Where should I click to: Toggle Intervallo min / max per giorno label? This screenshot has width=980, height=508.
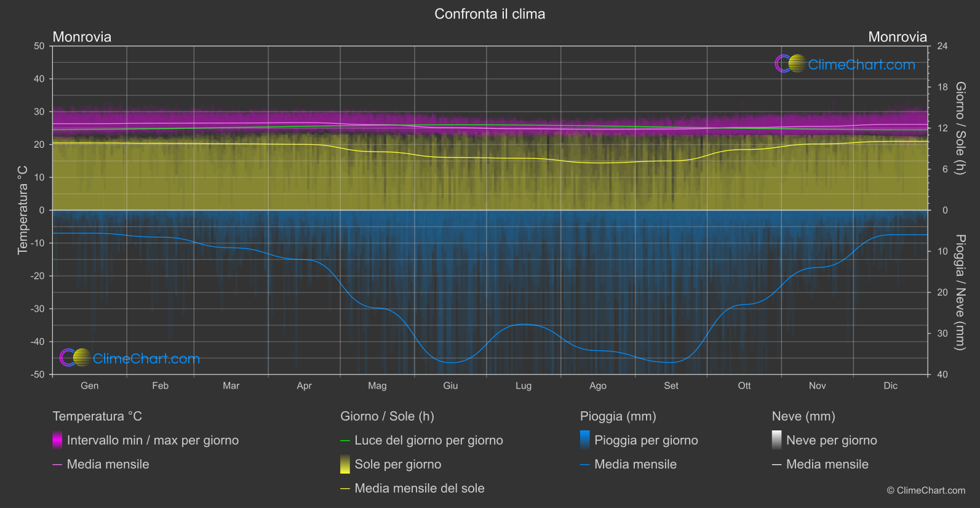click(x=153, y=440)
